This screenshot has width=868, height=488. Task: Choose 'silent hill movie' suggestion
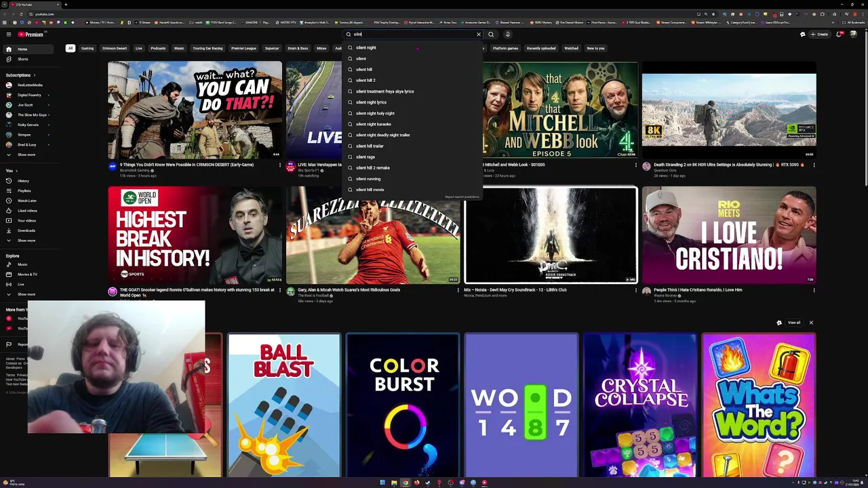tap(412, 190)
